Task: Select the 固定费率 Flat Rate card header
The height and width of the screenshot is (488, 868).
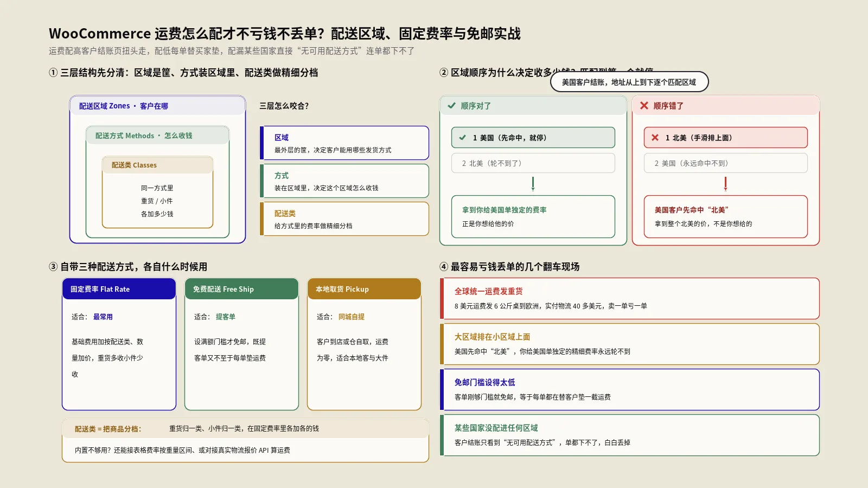Action: (x=119, y=289)
